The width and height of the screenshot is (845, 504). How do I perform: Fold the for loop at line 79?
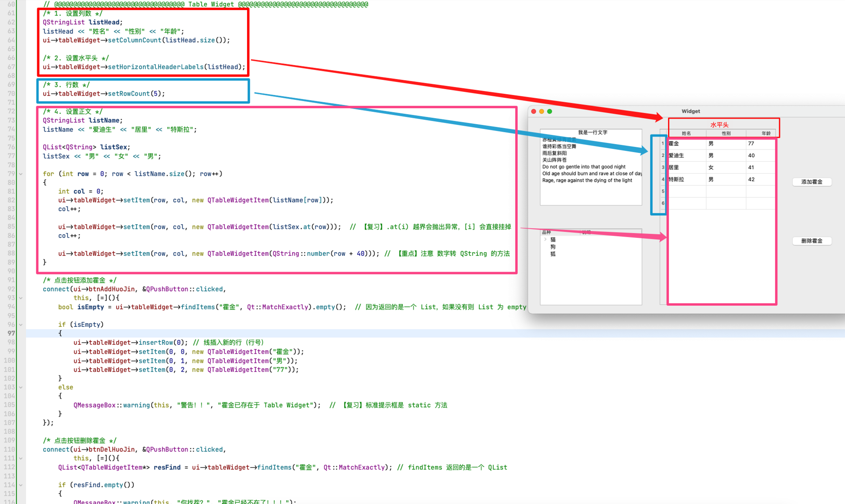21,174
